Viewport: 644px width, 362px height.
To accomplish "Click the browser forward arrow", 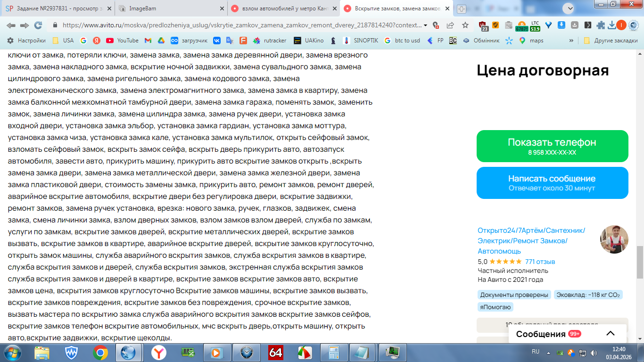I will pos(25,25).
